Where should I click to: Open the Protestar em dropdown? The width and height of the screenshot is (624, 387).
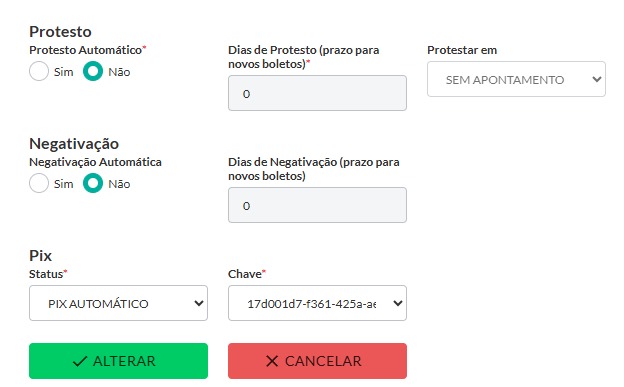click(x=516, y=79)
